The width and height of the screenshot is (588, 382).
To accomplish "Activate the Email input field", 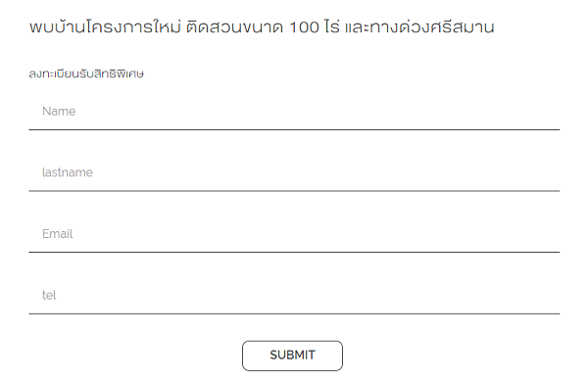I will 294,234.
